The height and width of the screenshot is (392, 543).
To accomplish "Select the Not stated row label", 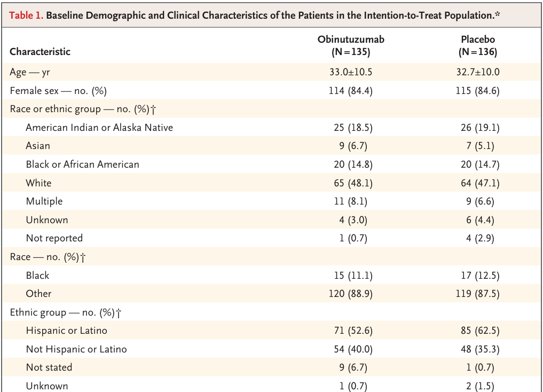I will tap(49, 367).
